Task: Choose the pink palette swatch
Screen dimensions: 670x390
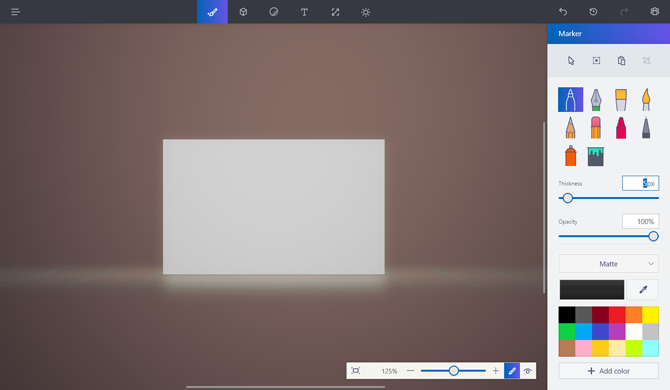Action: pos(583,348)
